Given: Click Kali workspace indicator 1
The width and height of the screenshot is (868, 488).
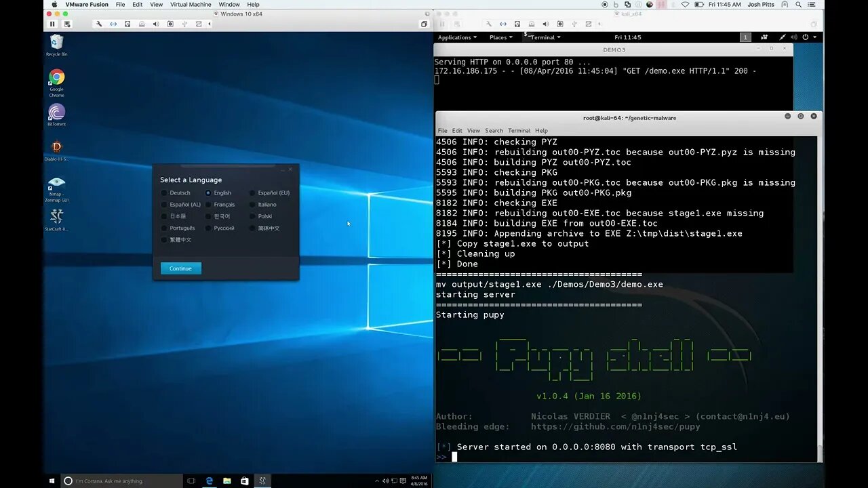Looking at the screenshot, I should coord(745,37).
